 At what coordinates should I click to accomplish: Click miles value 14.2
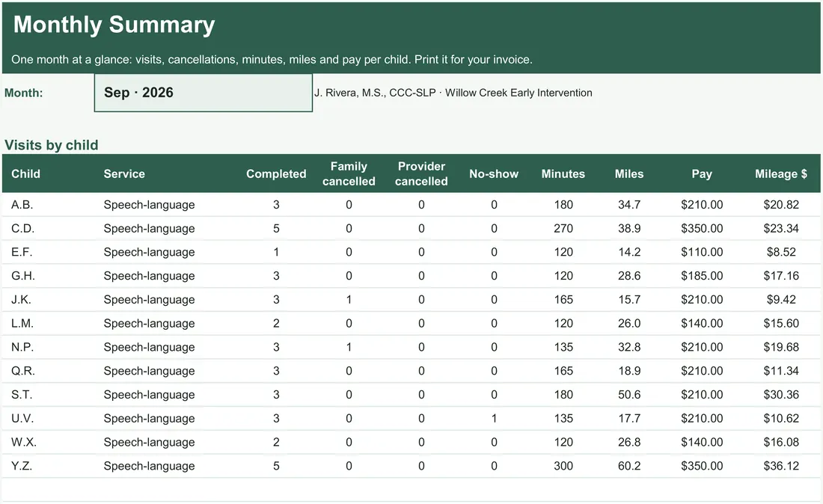pyautogui.click(x=629, y=252)
